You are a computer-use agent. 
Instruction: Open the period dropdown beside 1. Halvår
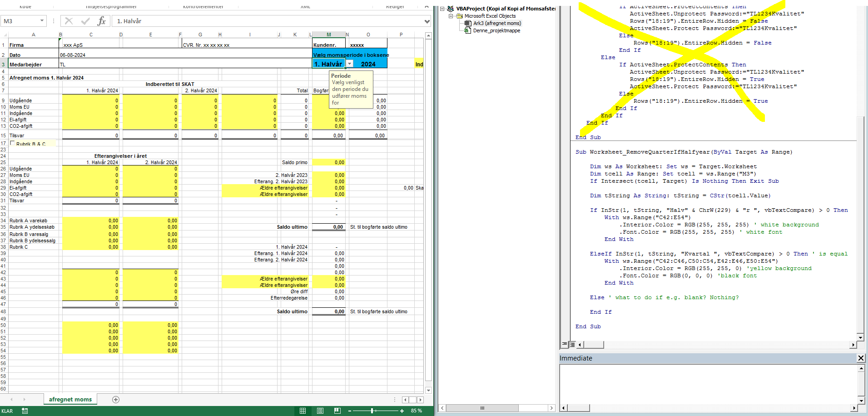tap(350, 64)
